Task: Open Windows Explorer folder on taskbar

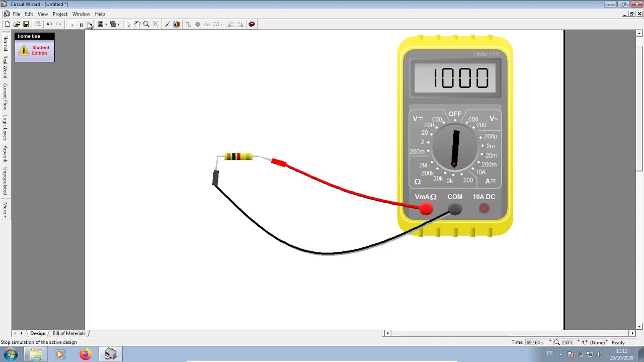Action: tap(36, 354)
